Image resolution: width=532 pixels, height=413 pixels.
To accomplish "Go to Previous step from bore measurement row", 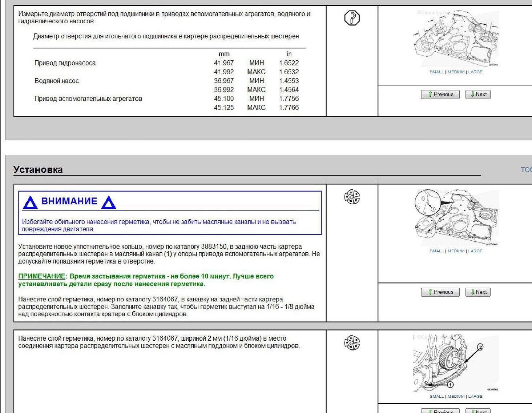I will click(x=440, y=95).
